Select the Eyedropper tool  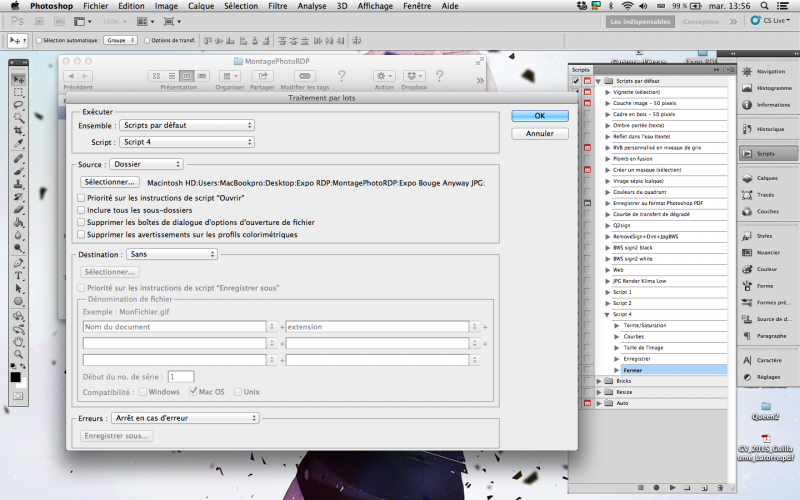coord(18,143)
